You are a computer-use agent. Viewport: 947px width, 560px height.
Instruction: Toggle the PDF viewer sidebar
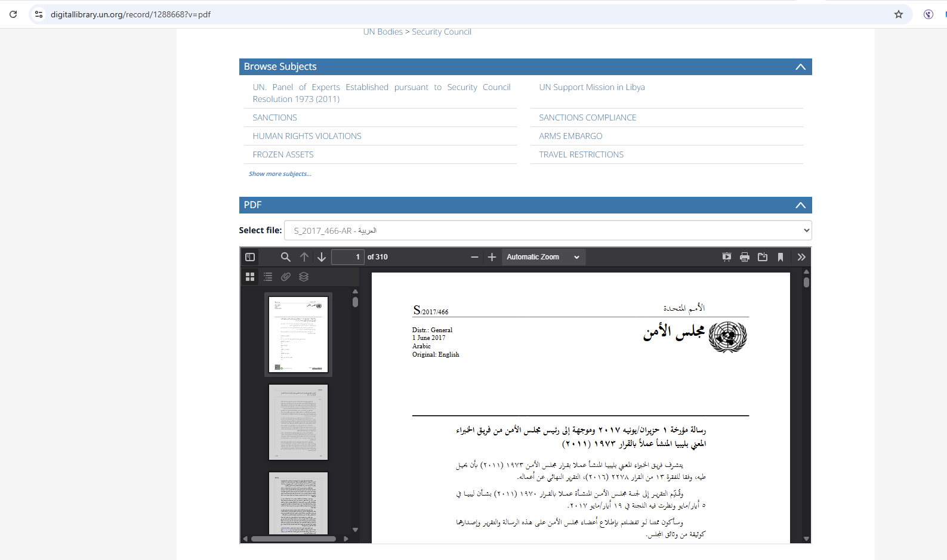tap(250, 257)
